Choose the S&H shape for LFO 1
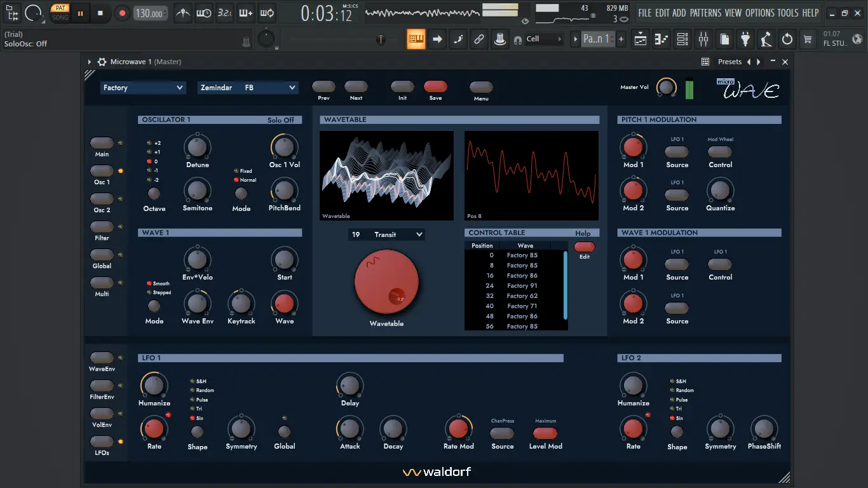Image resolution: width=868 pixels, height=488 pixels. (x=198, y=381)
